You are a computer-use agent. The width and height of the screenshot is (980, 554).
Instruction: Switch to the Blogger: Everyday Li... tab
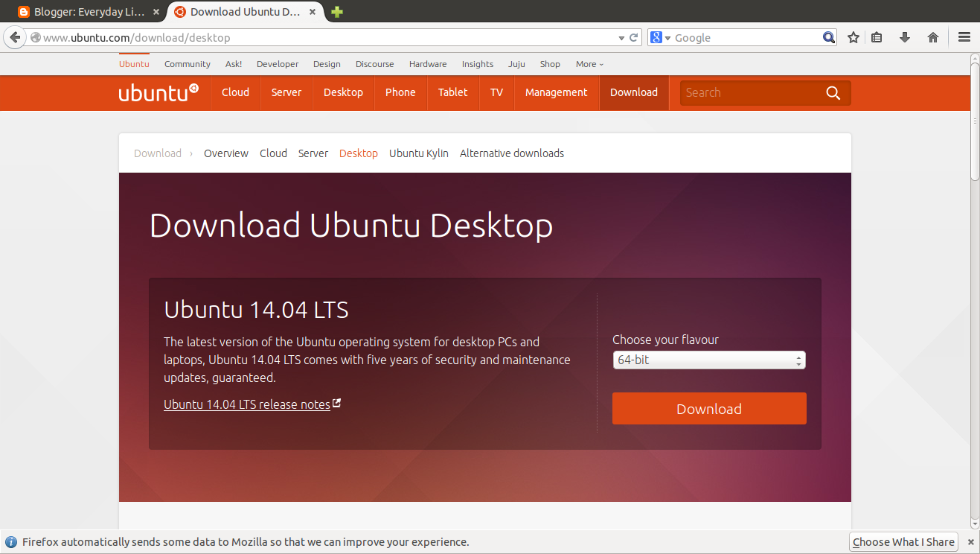(89, 12)
